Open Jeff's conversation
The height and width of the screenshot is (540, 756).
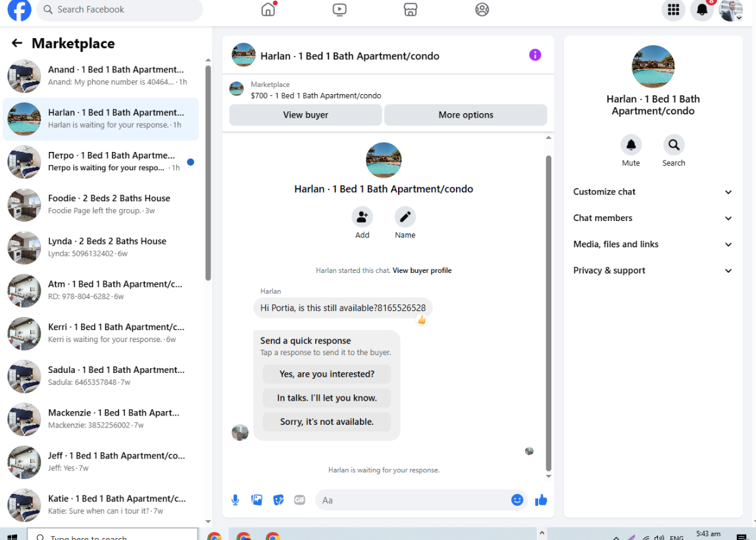point(101,462)
